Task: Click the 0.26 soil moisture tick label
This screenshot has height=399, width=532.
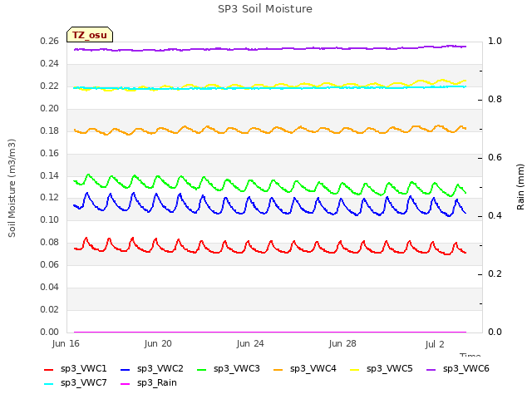Action: click(49, 41)
